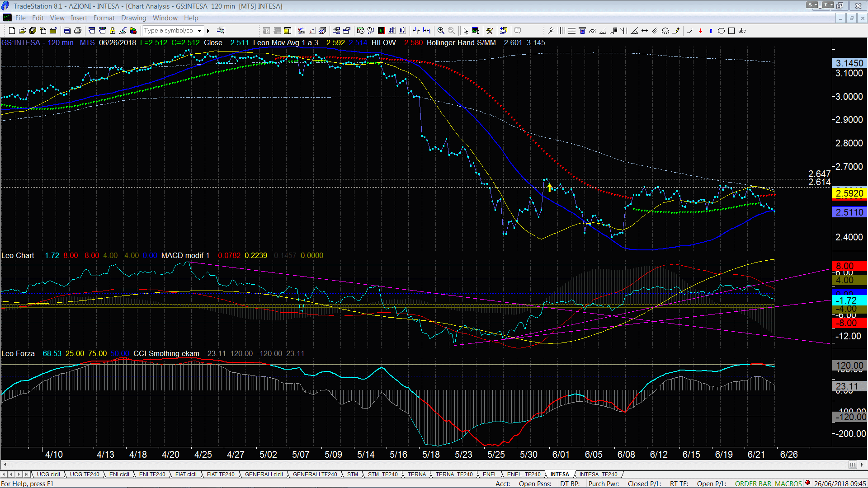Image resolution: width=868 pixels, height=488 pixels.
Task: Click the Save All icon
Action: point(33,31)
